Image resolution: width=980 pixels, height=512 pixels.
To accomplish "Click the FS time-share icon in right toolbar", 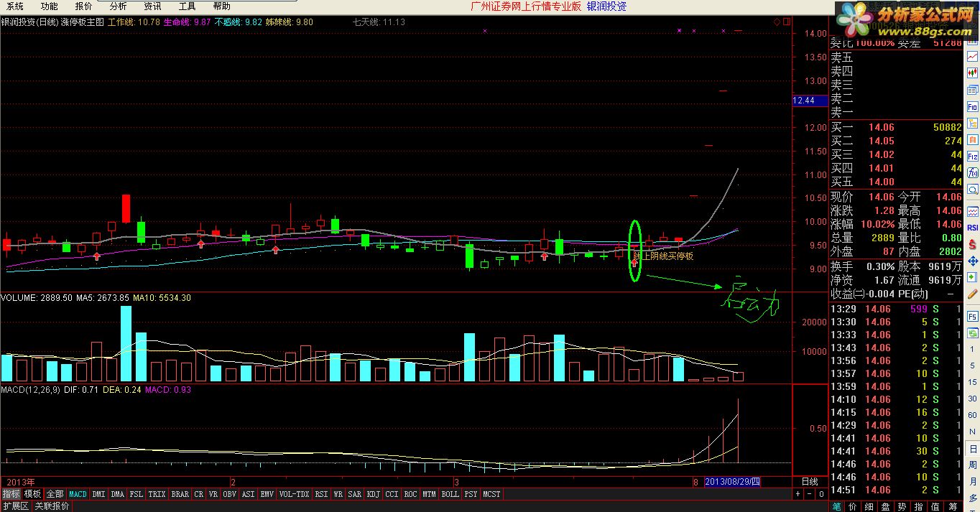I will [973, 316].
